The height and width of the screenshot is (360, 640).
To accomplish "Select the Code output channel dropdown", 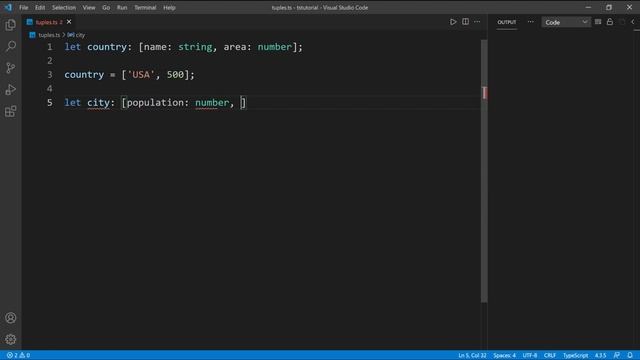I will (566, 22).
